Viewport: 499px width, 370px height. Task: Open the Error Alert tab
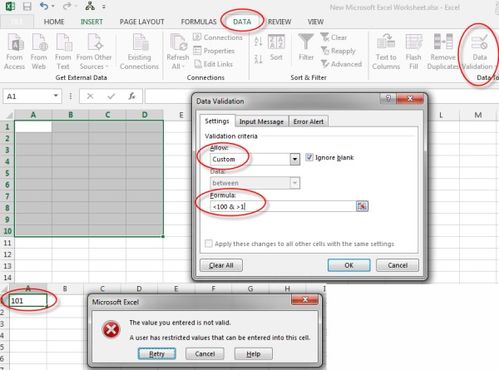pos(309,122)
